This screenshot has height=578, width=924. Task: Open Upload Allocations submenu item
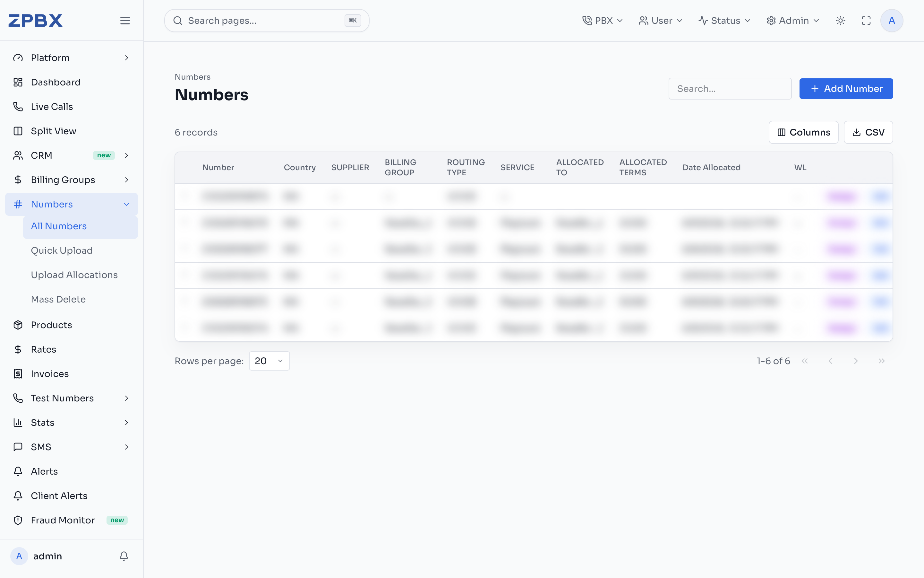click(80, 275)
